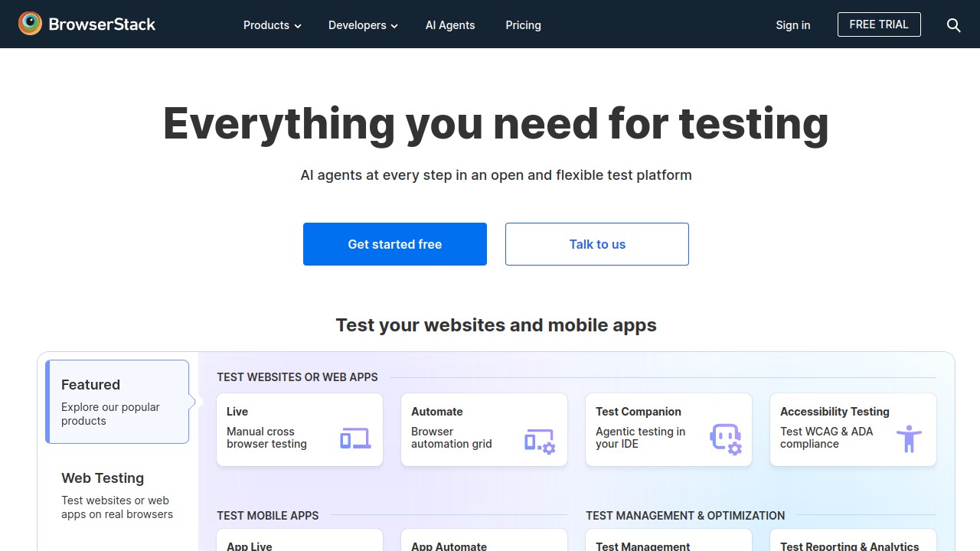Viewport: 980px width, 551px height.
Task: Click the Get started free button
Action: click(x=395, y=244)
